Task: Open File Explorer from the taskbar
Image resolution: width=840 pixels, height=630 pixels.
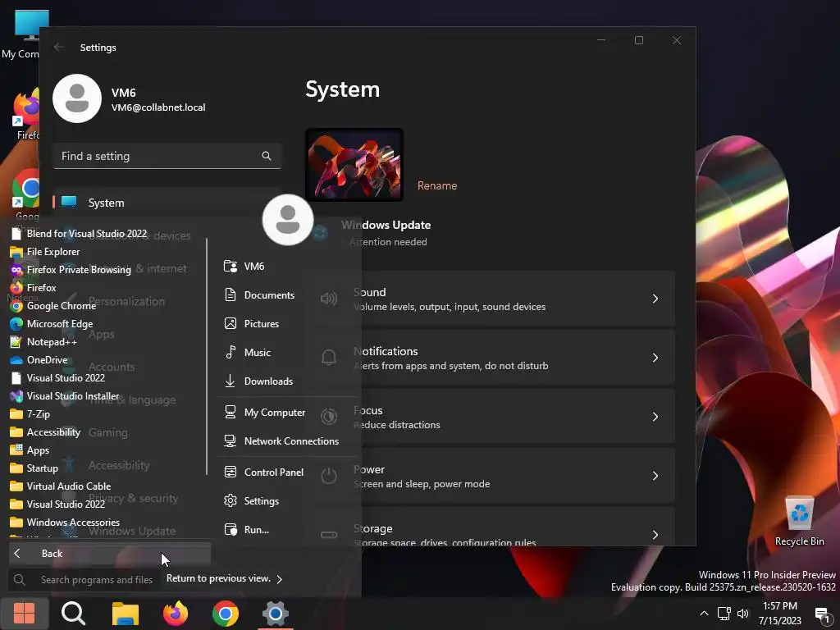Action: tap(126, 614)
